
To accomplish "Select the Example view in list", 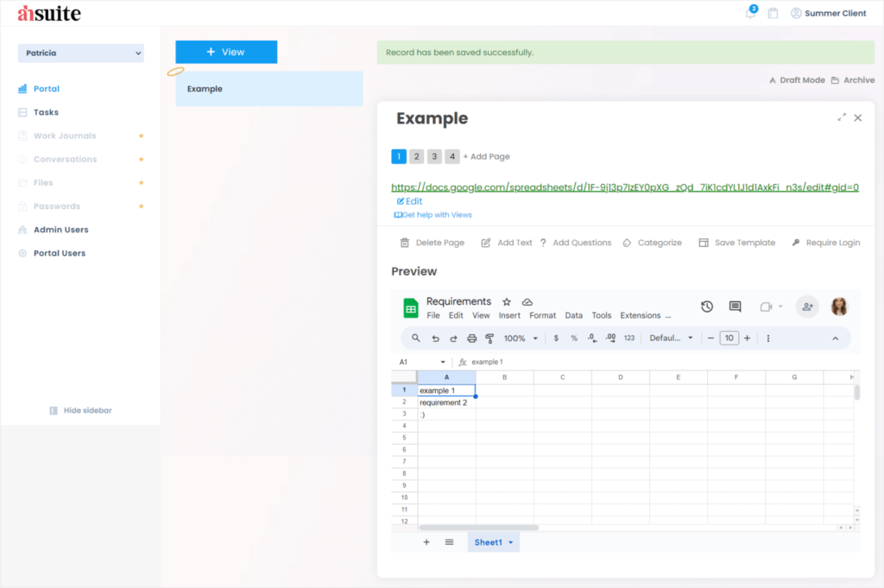I will click(269, 89).
